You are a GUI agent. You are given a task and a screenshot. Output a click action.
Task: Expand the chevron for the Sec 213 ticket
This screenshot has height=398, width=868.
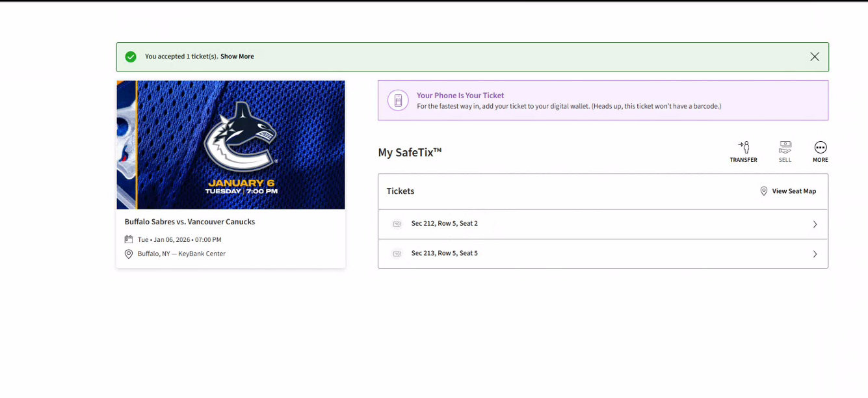pos(815,254)
